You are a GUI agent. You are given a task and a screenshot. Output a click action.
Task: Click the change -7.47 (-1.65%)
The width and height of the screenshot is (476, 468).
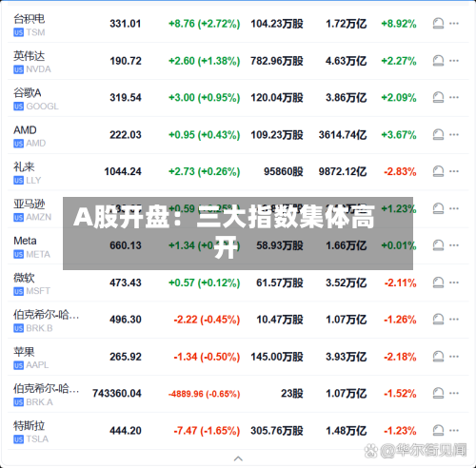[207, 431]
